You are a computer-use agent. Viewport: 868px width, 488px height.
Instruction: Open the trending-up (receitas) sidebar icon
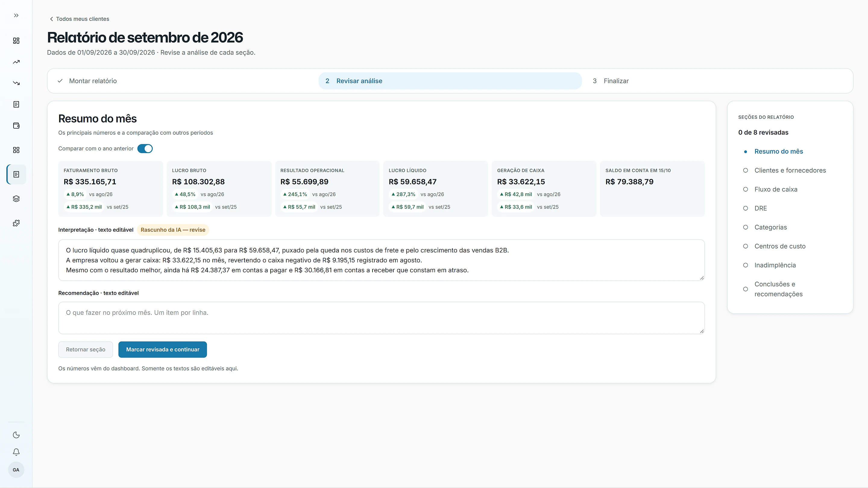point(16,62)
